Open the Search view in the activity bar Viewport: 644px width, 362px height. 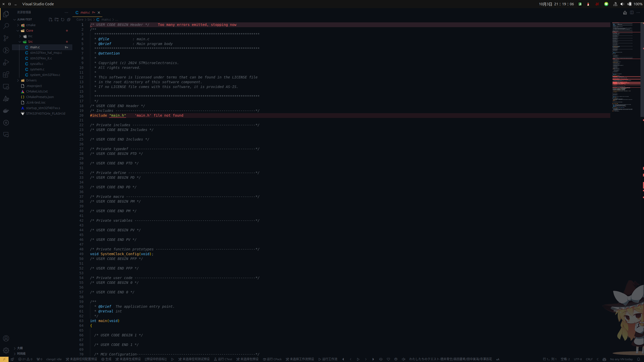6,26
